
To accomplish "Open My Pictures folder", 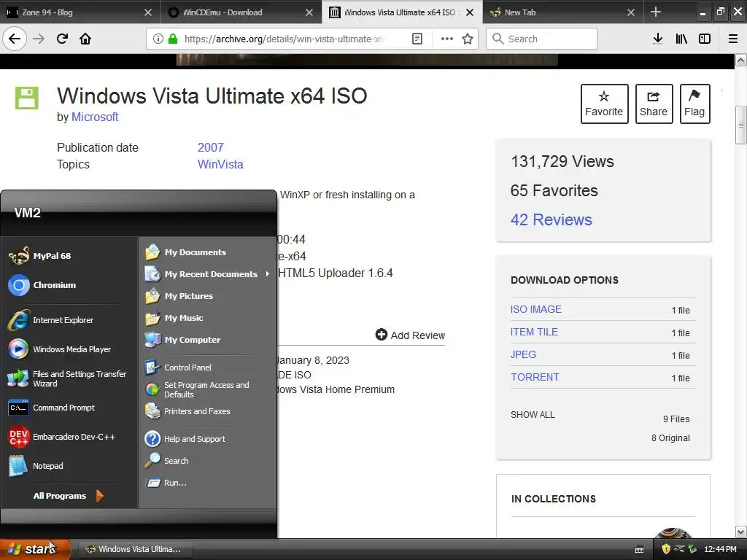I will [179, 296].
